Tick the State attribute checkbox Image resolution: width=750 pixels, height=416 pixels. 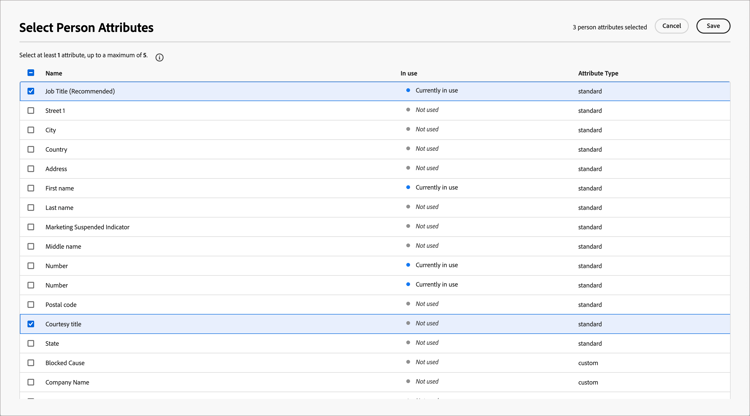point(31,343)
